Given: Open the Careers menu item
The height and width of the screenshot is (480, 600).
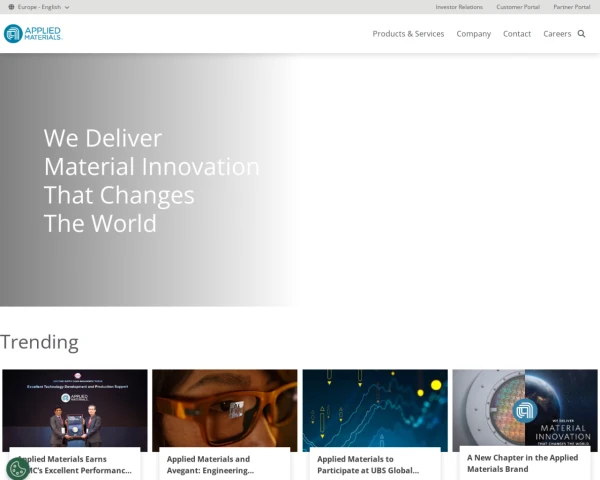Looking at the screenshot, I should click(557, 34).
